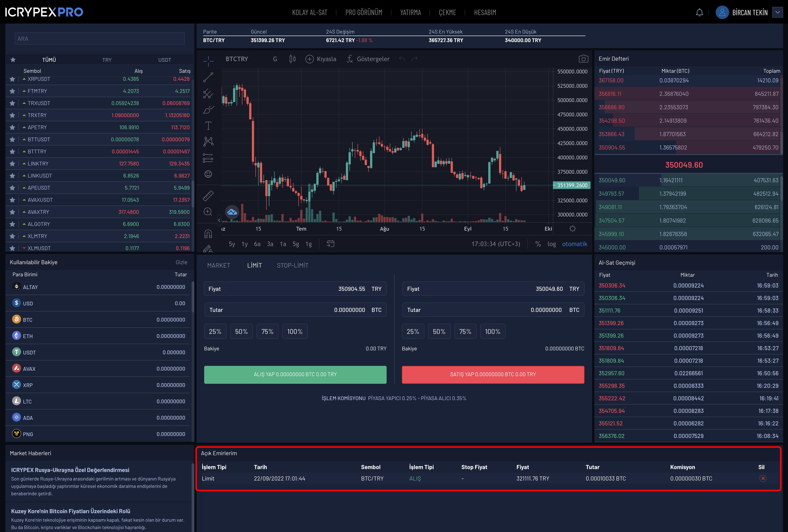The height and width of the screenshot is (532, 788).
Task: Change the candlestick chart style
Action: (292, 59)
